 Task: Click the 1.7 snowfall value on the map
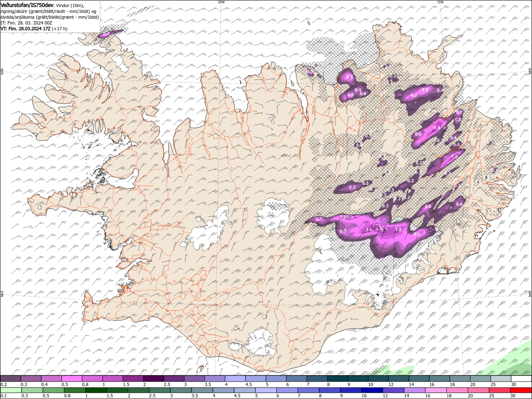384,230
